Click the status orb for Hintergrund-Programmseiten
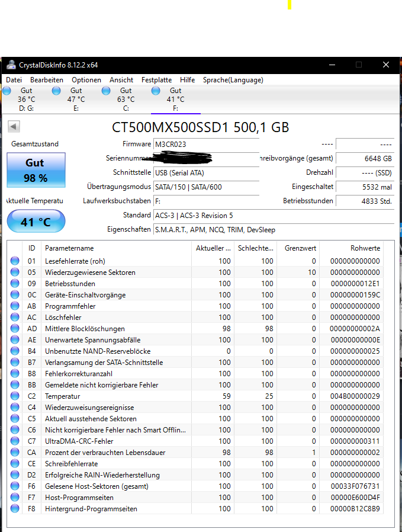 click(x=15, y=508)
